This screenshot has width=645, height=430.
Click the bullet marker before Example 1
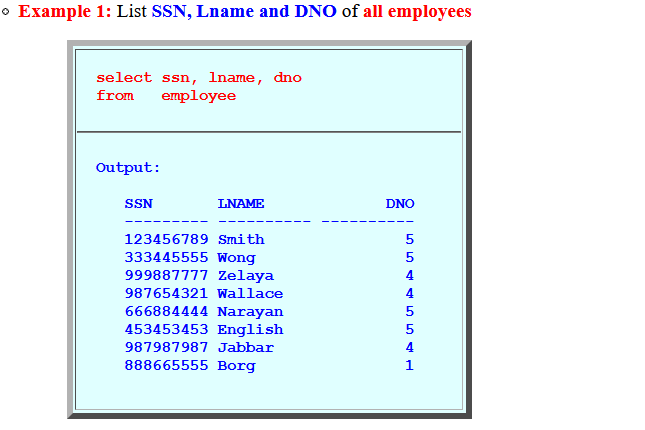click(6, 13)
